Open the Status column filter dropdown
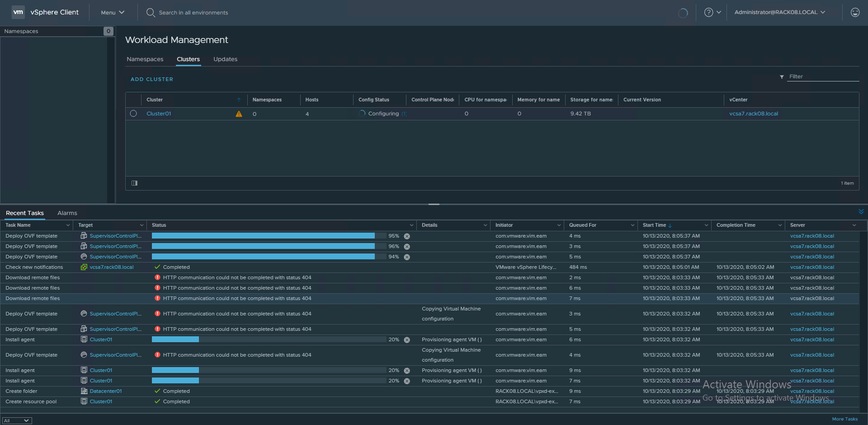 pos(411,225)
